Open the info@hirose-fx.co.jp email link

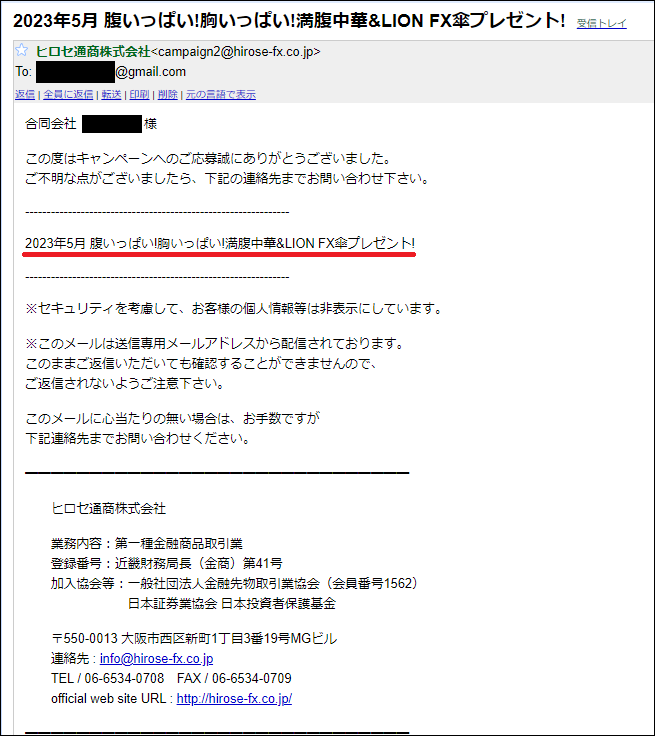tap(156, 659)
